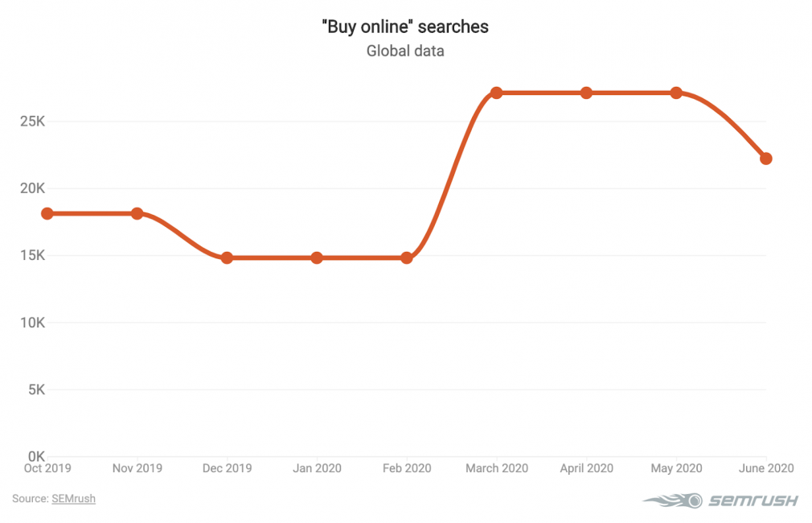The height and width of the screenshot is (523, 812).
Task: Select the Jan 2020 data point
Action: coord(317,257)
